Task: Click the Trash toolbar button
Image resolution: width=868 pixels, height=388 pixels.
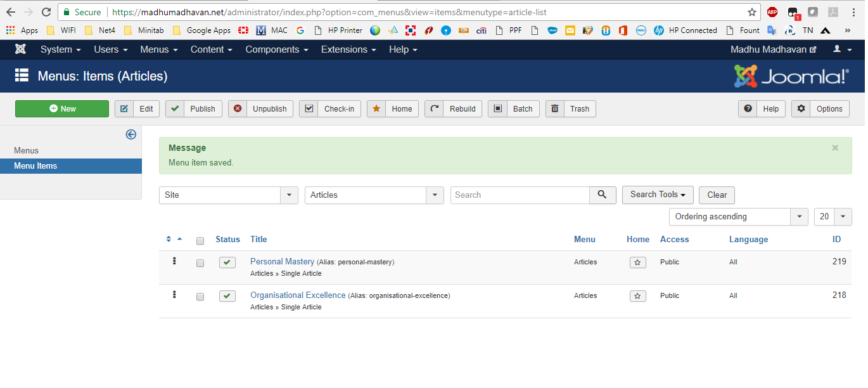Action: [x=571, y=108]
